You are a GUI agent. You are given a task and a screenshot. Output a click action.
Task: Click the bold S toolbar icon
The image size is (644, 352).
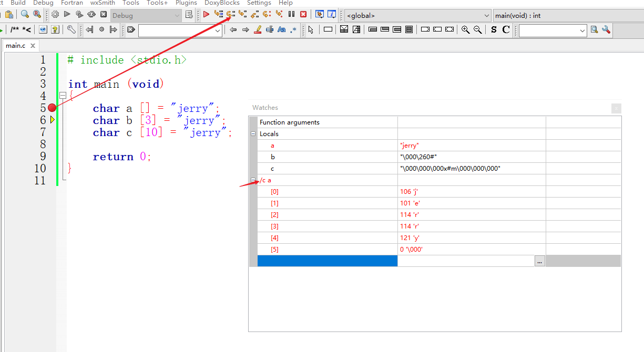click(494, 30)
